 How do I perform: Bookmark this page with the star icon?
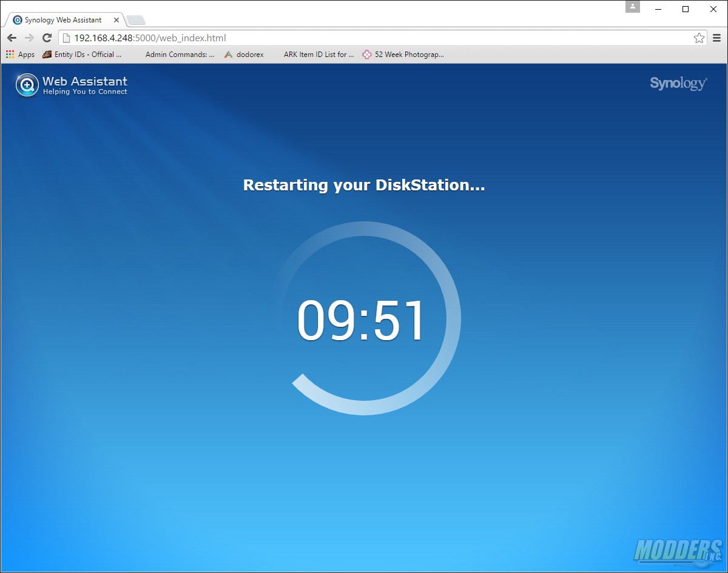[699, 38]
